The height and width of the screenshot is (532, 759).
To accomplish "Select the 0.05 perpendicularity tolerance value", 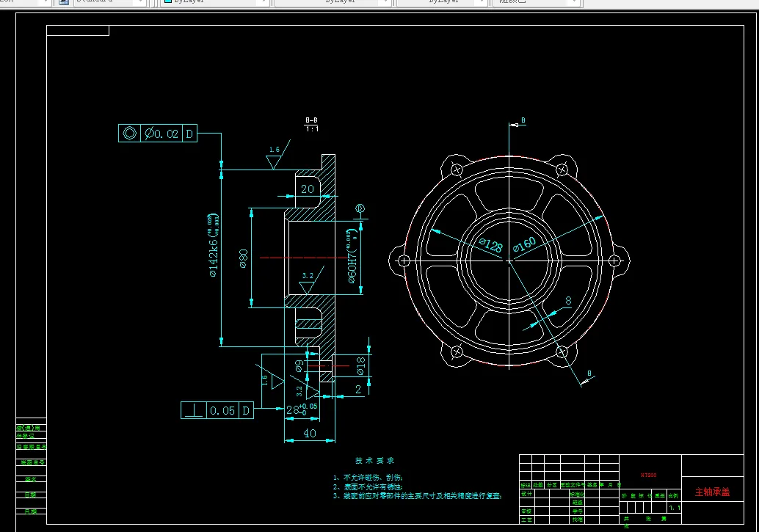I will tap(222, 410).
